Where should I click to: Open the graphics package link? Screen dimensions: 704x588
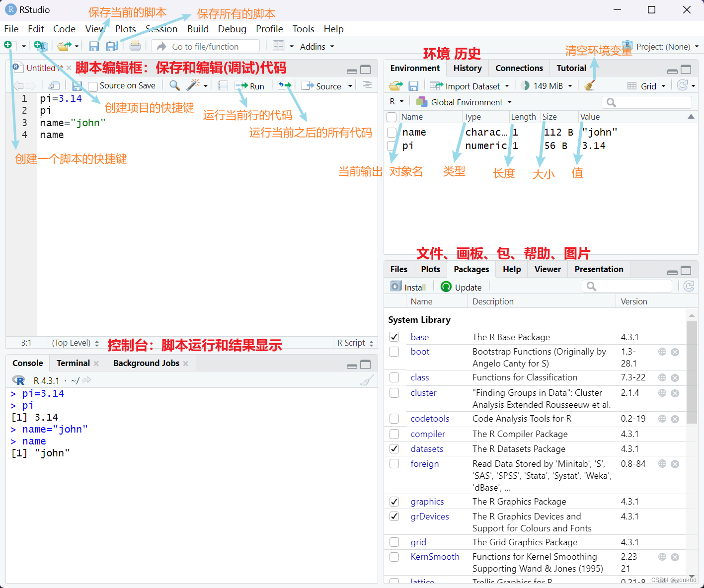coord(427,502)
